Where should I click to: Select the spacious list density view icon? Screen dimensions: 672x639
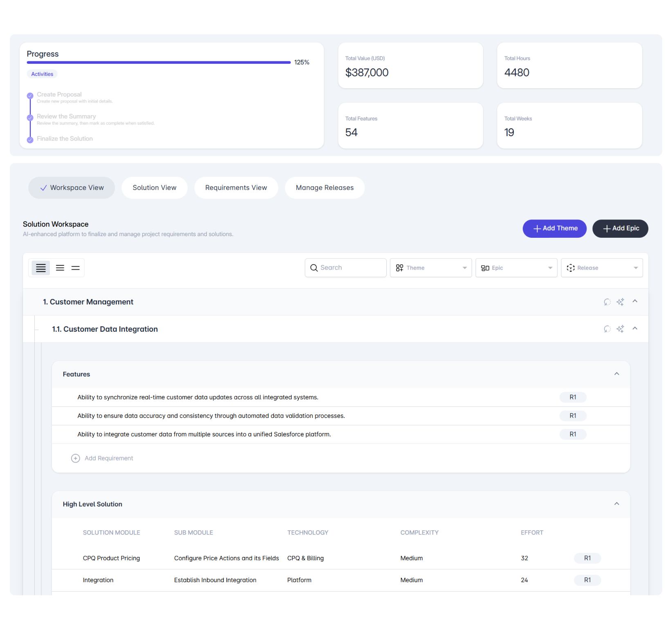click(x=75, y=268)
